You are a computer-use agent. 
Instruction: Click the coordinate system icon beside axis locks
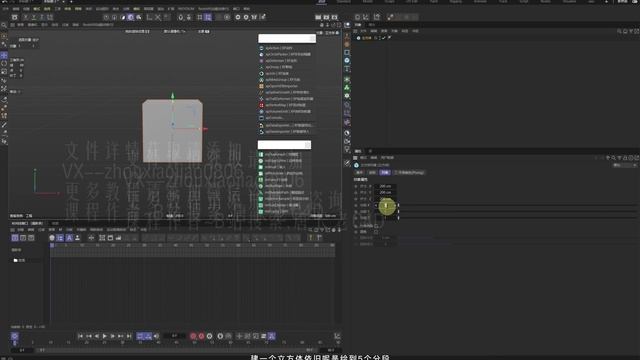tap(50, 17)
